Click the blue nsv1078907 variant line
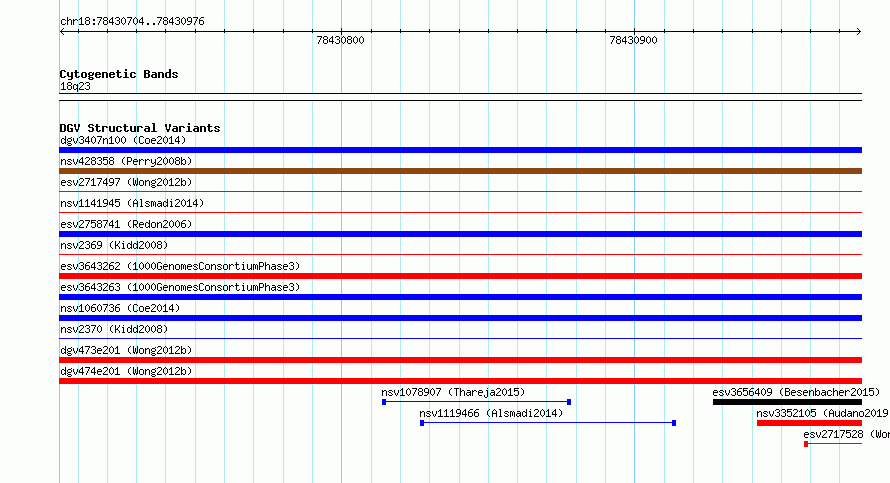 (476, 402)
